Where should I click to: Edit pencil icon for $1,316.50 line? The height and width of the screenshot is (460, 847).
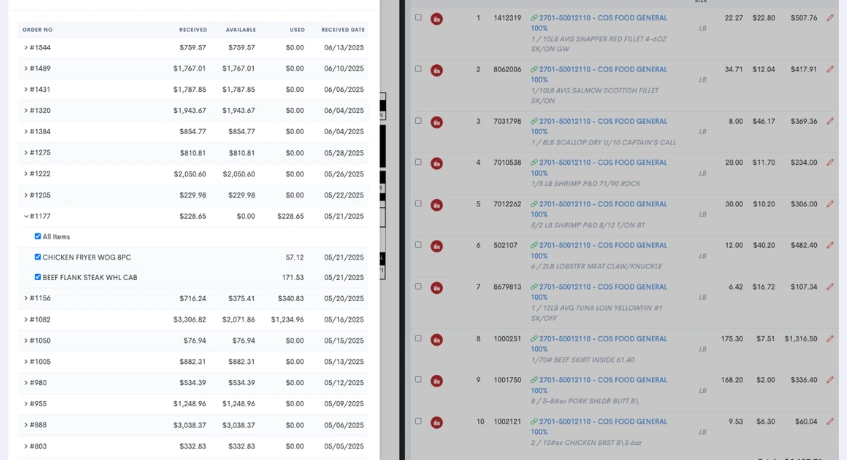[x=830, y=339]
